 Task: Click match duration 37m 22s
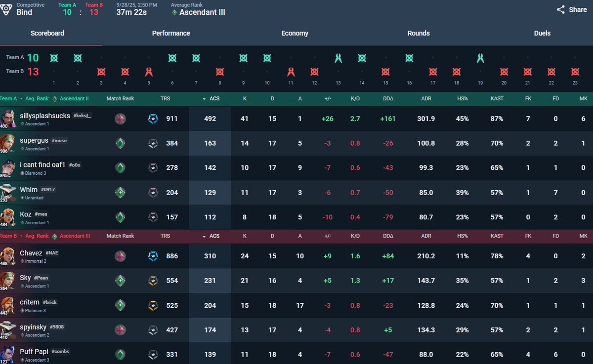point(131,12)
